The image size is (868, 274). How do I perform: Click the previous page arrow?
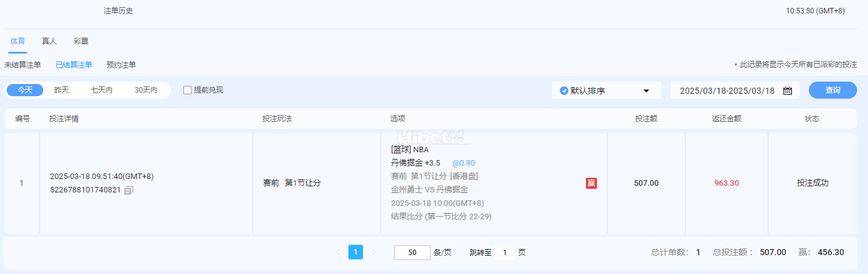(337, 252)
